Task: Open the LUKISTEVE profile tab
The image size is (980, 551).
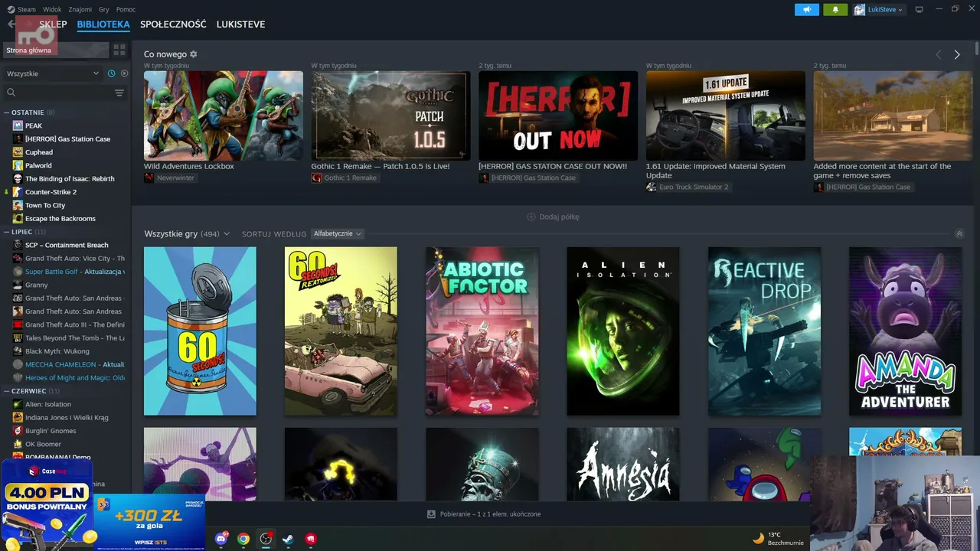Action: (x=240, y=24)
